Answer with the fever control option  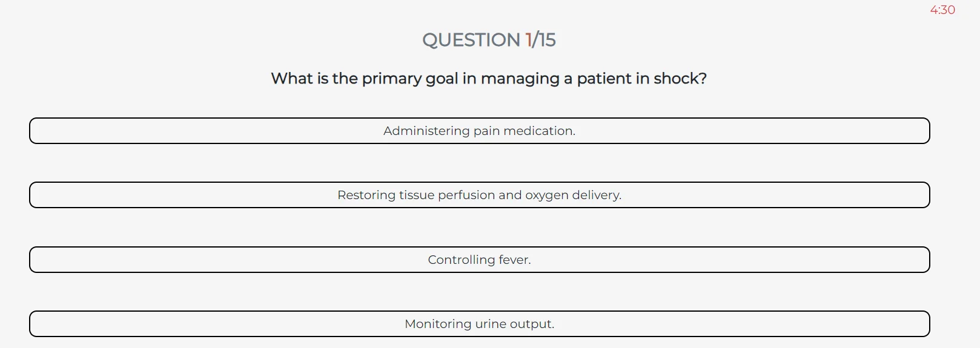coord(479,260)
